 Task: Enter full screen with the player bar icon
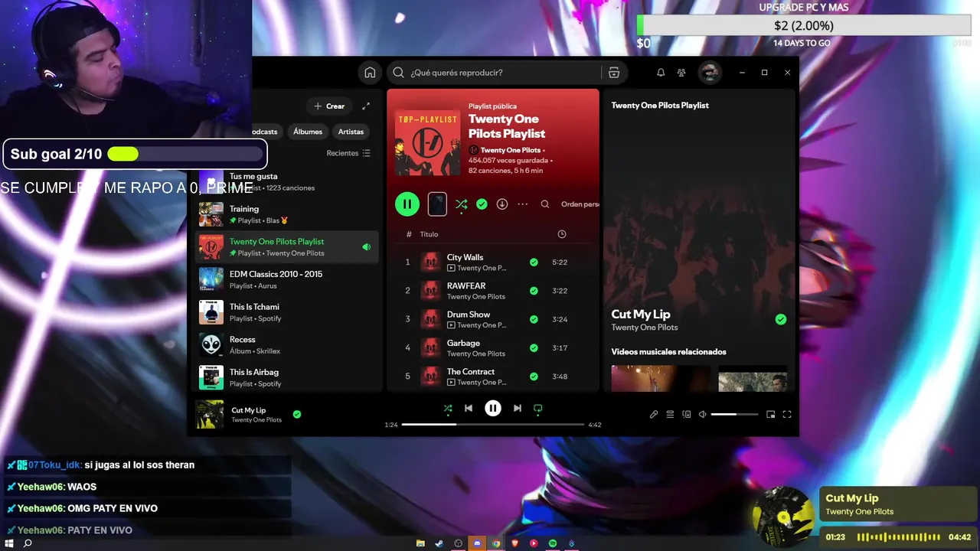point(786,415)
